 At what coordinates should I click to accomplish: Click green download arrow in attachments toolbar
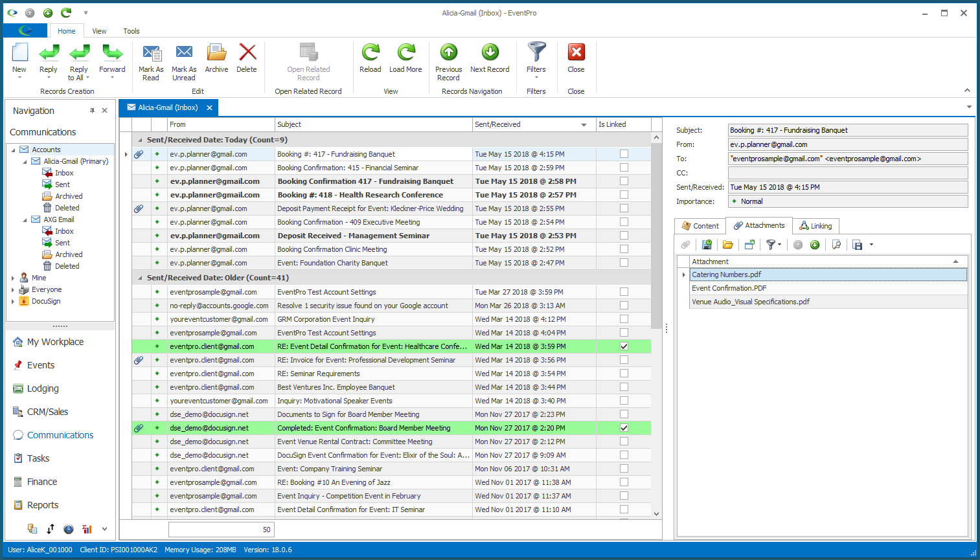[815, 245]
